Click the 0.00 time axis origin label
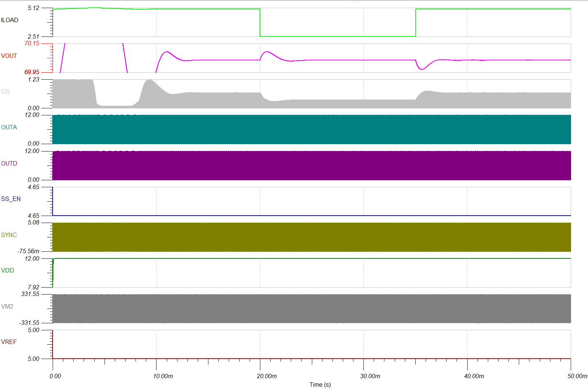Image resolution: width=588 pixels, height=390 pixels. (x=55, y=376)
